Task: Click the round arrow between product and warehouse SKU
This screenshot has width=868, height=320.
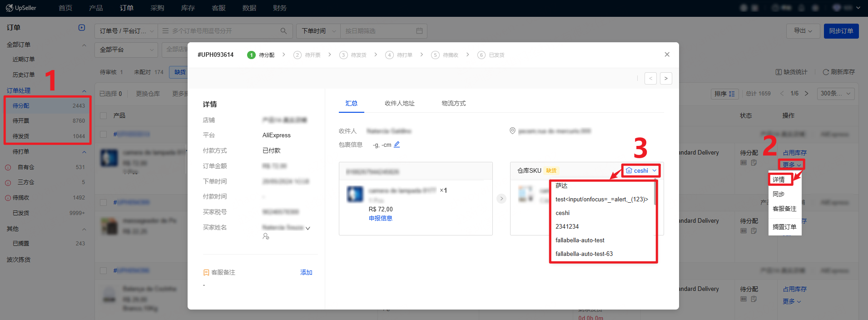Action: (501, 199)
